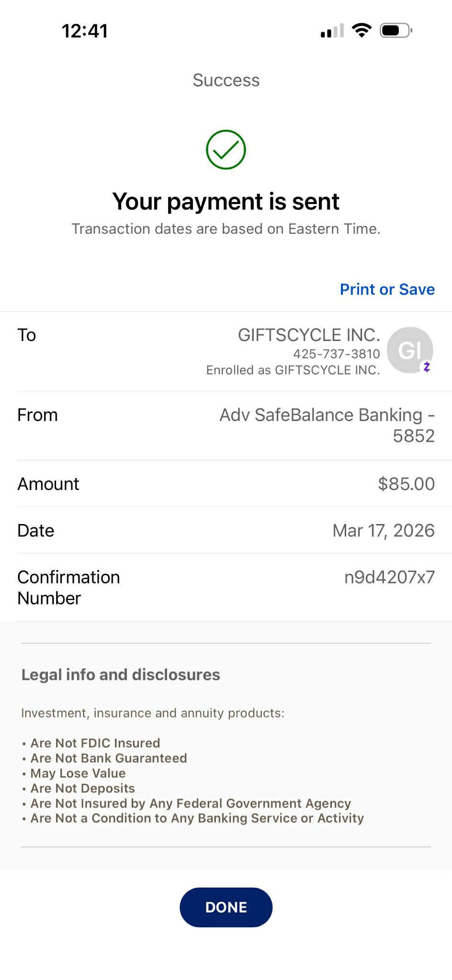
Task: Tap the Wi-Fi status icon
Action: pos(362,31)
